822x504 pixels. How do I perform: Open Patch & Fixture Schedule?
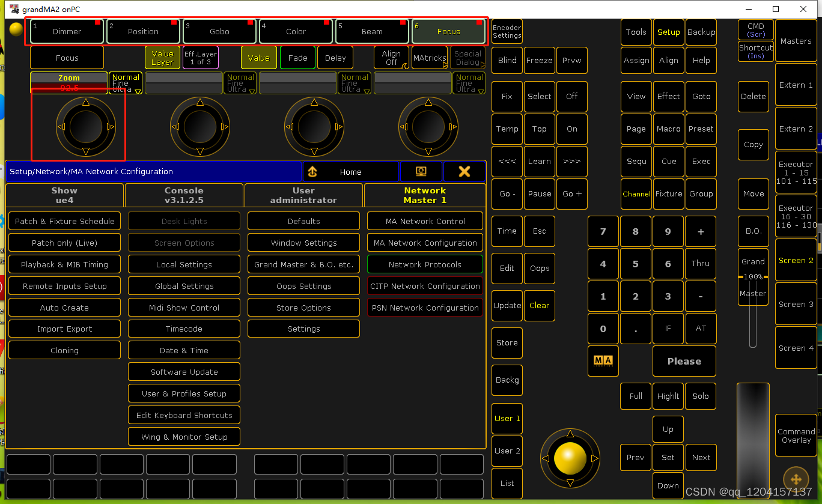65,221
